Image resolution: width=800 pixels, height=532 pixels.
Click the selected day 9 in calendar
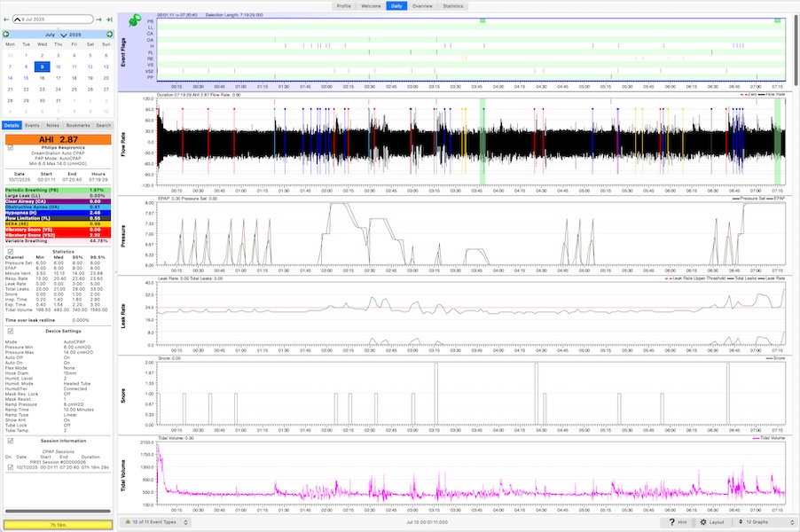point(43,66)
